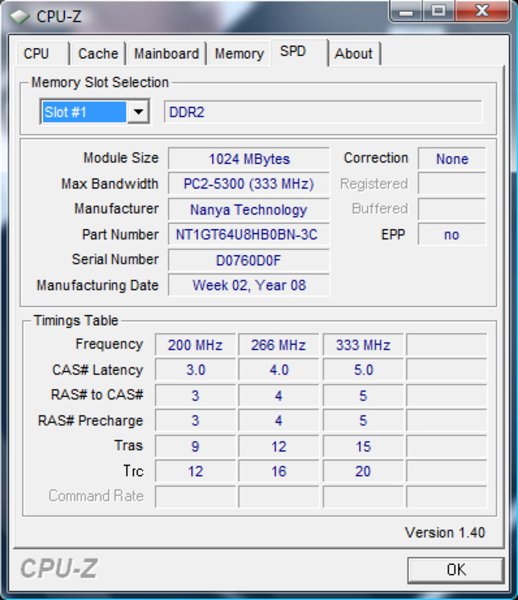Click the Manufacturer value Nanya Technology
The width and height of the screenshot is (518, 600).
click(x=249, y=209)
